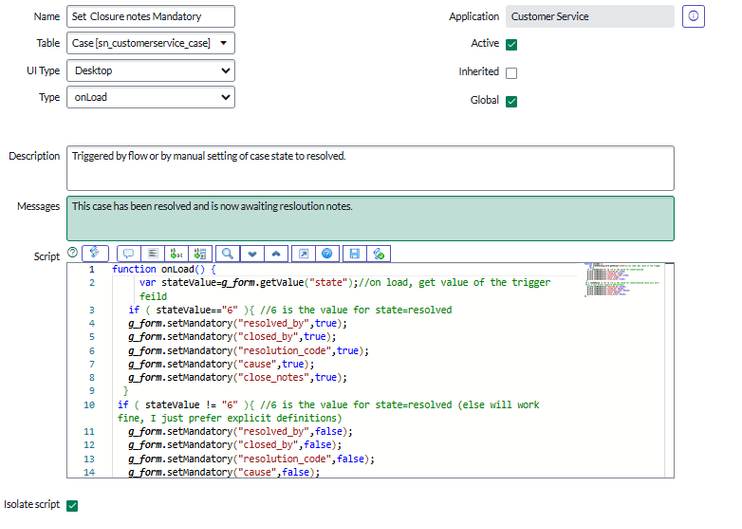Find next match with the down arrow
742x529 pixels.
pos(252,254)
